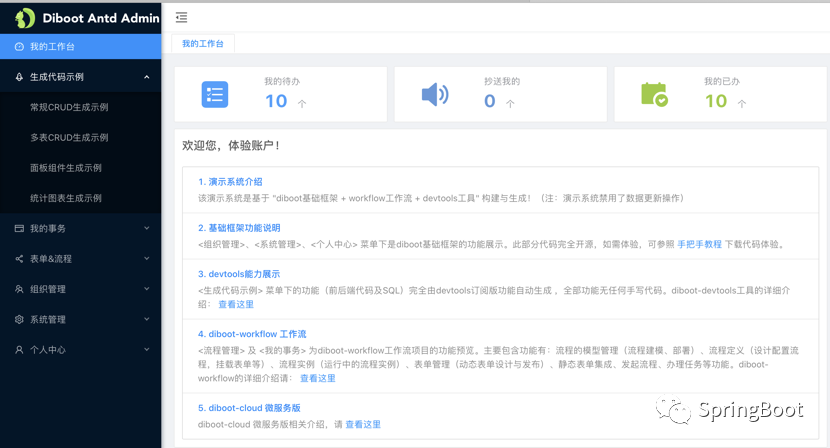Click the 我的已办 count of 10

coord(716,101)
